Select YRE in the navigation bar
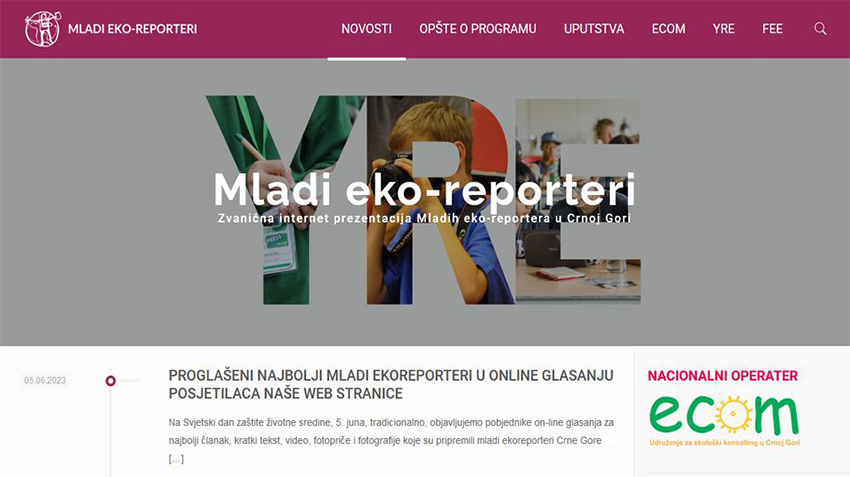The height and width of the screenshot is (477, 850). [724, 29]
